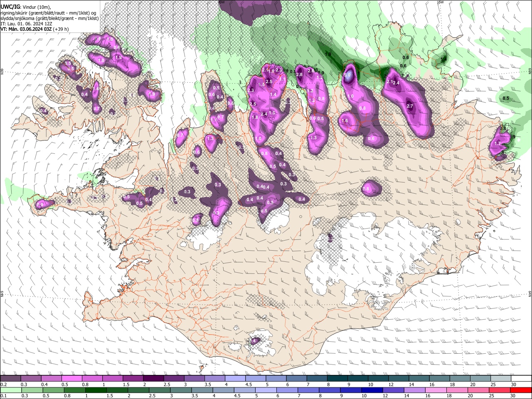The width and height of the screenshot is (532, 399).
Task: Click the 'Vindur (10m)' label
Action: (x=37, y=7)
